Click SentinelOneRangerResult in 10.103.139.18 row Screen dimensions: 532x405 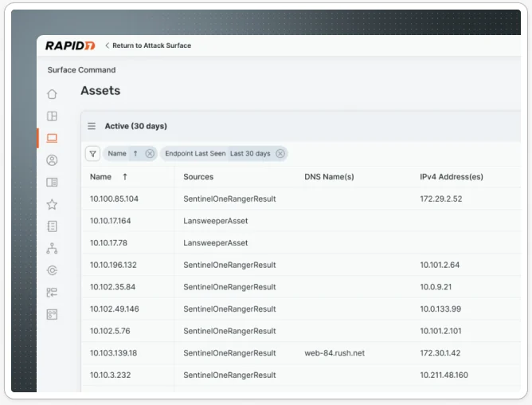[x=229, y=353]
